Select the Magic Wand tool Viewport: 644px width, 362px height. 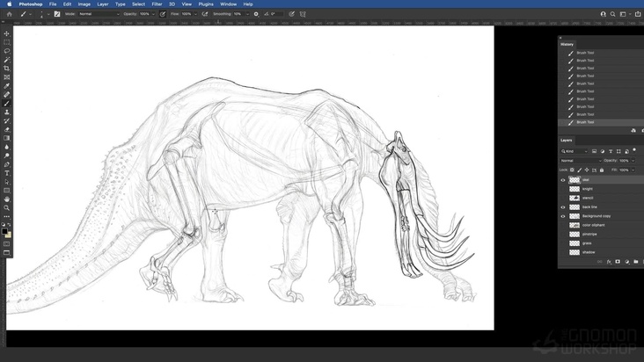6,60
